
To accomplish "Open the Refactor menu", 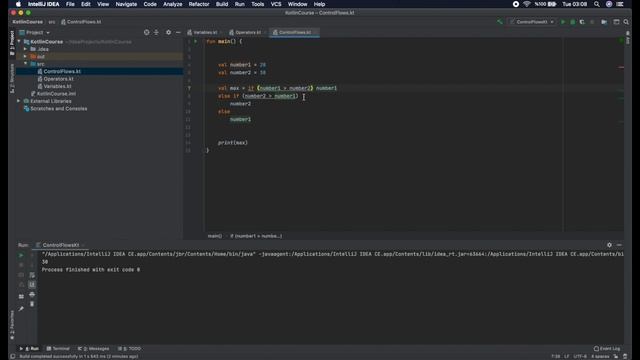I will click(x=199, y=4).
